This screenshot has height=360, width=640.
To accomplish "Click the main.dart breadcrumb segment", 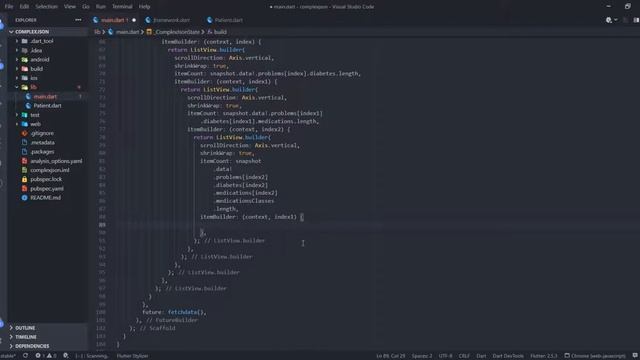I will [127, 32].
